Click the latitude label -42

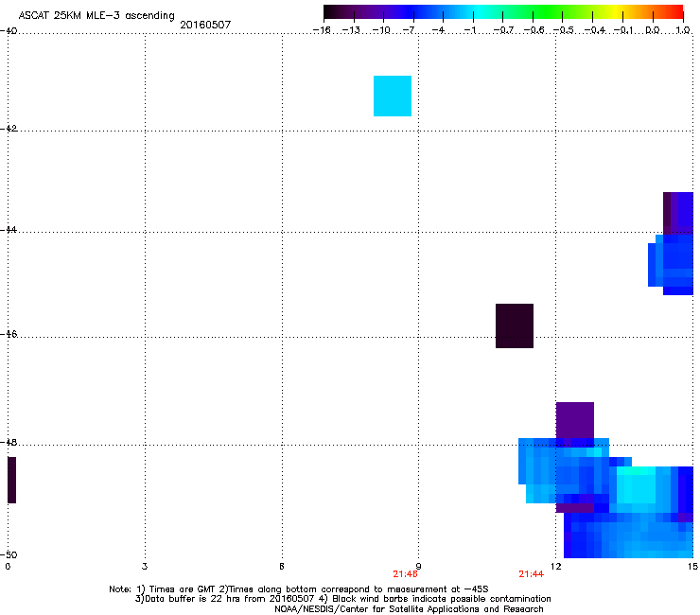[9, 129]
